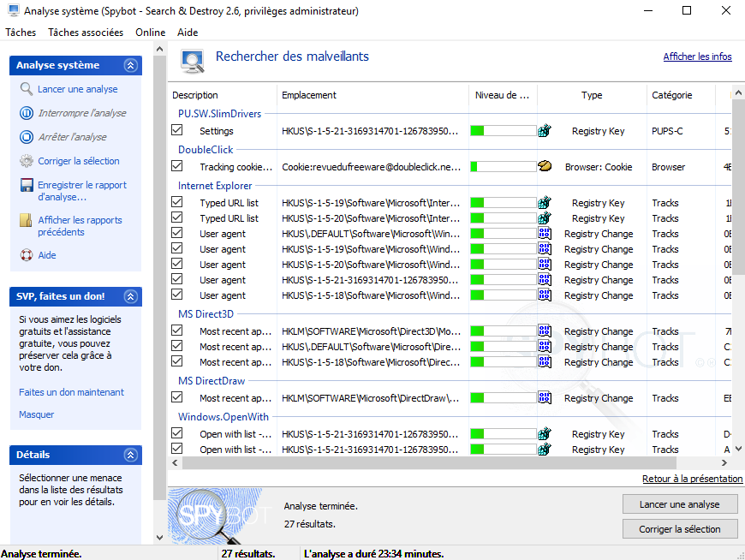
Task: Toggle checkbox for S-1-5-20 Typed URL list
Action: [176, 217]
